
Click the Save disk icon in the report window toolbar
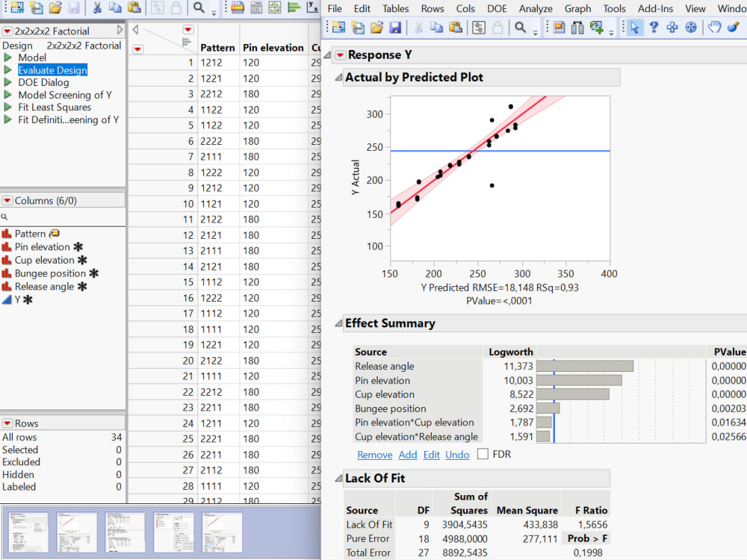coord(395,28)
